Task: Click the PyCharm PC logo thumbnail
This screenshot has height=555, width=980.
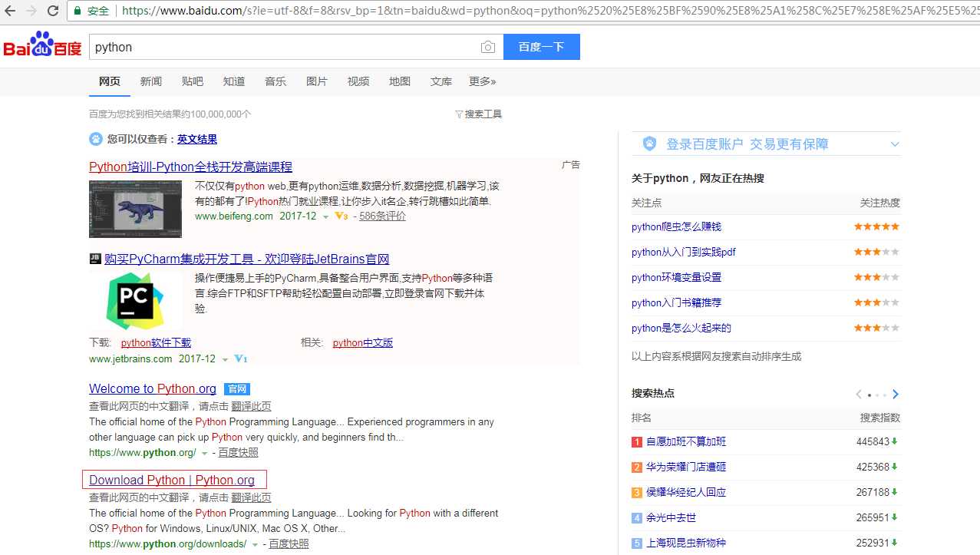Action: [x=135, y=302]
